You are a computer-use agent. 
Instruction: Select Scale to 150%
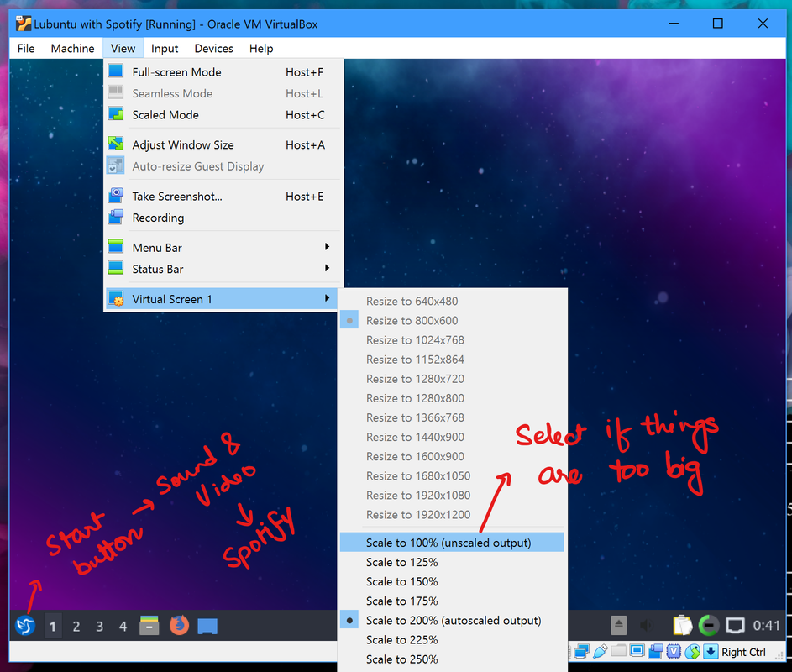click(x=452, y=581)
